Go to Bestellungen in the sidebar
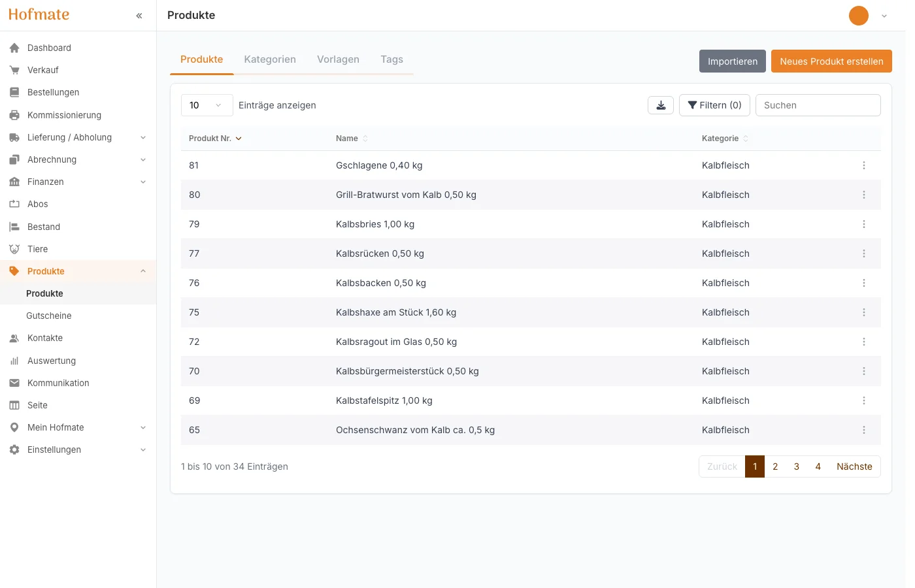 coord(54,92)
